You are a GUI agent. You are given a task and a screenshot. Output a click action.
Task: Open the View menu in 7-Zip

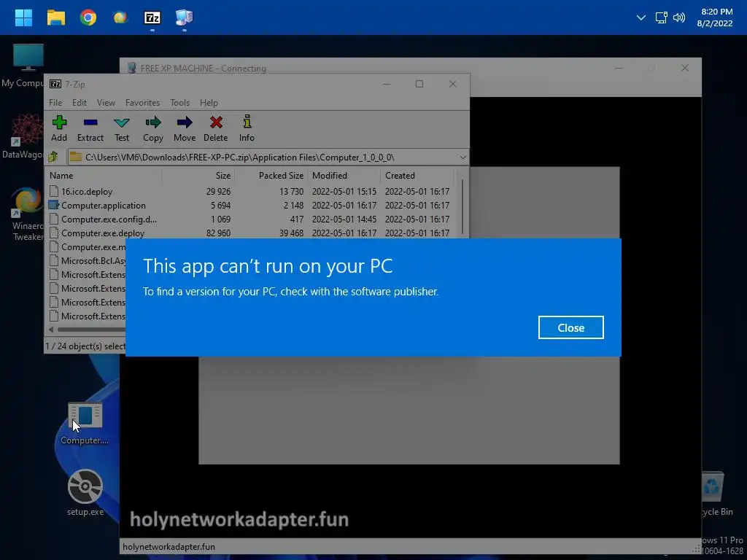(x=106, y=102)
